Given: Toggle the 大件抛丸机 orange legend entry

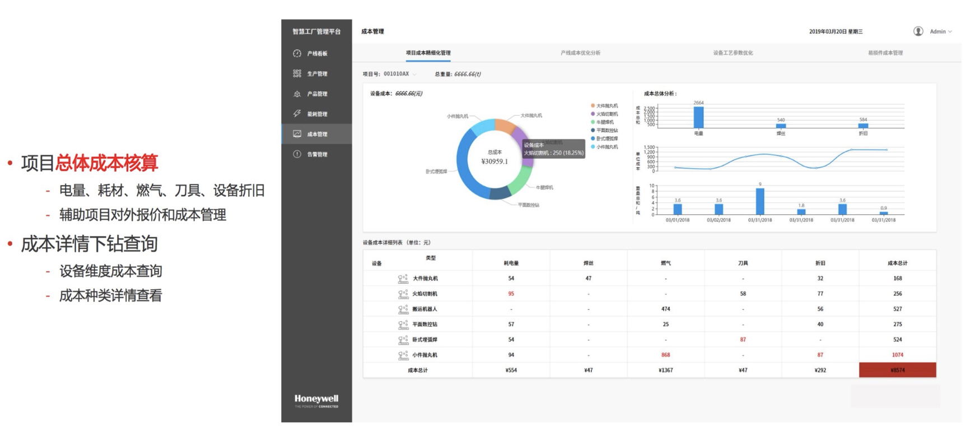Looking at the screenshot, I should coord(604,105).
